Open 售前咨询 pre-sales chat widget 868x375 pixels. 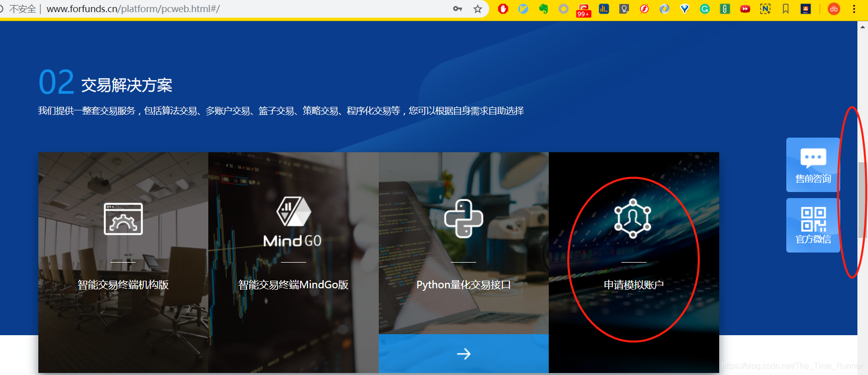pyautogui.click(x=813, y=165)
